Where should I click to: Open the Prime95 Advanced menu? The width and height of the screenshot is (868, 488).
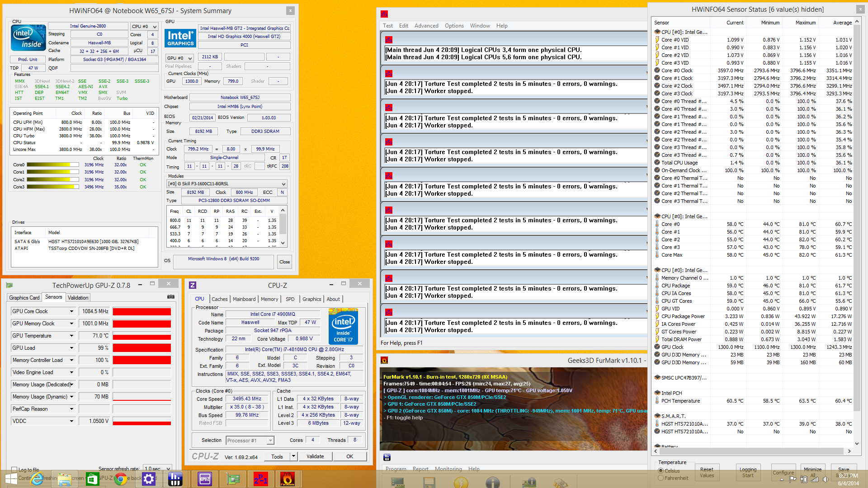[x=426, y=26]
